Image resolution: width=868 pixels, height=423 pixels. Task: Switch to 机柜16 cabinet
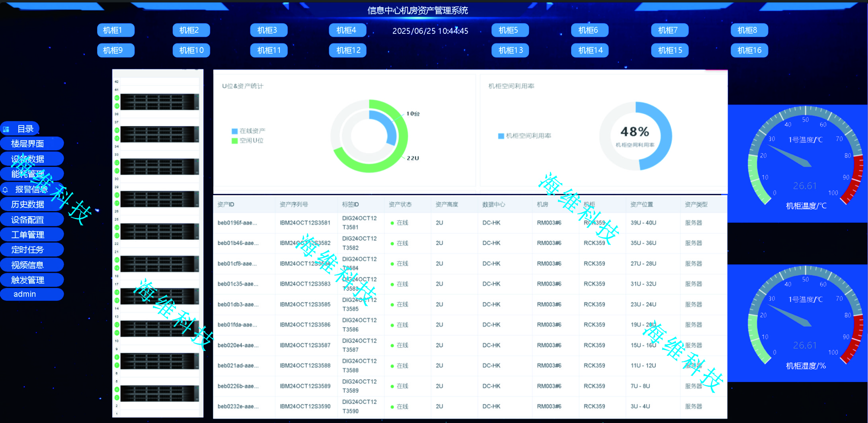[x=749, y=51]
